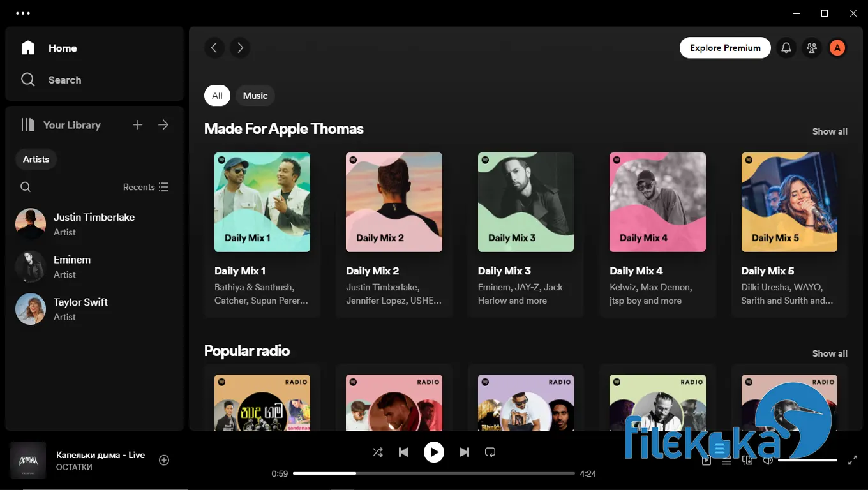Navigate forward with the right chevron
Image resolution: width=868 pixels, height=490 pixels.
tap(240, 48)
